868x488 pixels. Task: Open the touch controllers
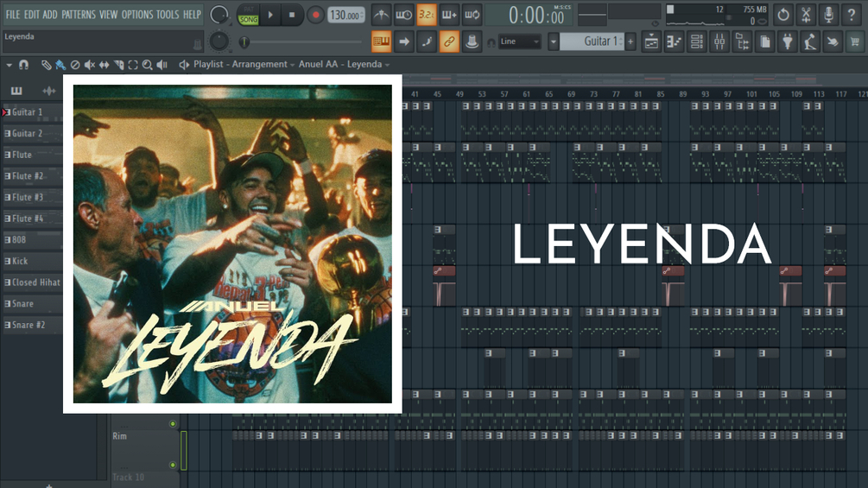(833, 41)
